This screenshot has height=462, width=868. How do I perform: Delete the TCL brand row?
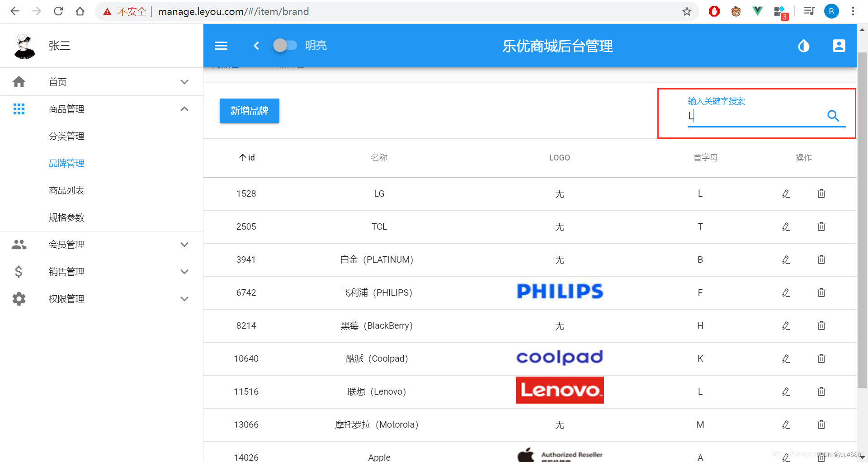click(x=821, y=226)
